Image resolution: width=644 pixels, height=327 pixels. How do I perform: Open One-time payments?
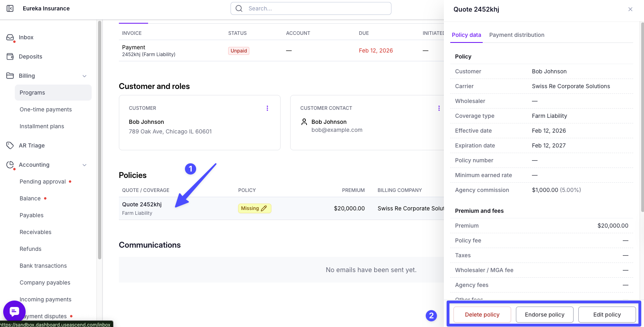[46, 109]
